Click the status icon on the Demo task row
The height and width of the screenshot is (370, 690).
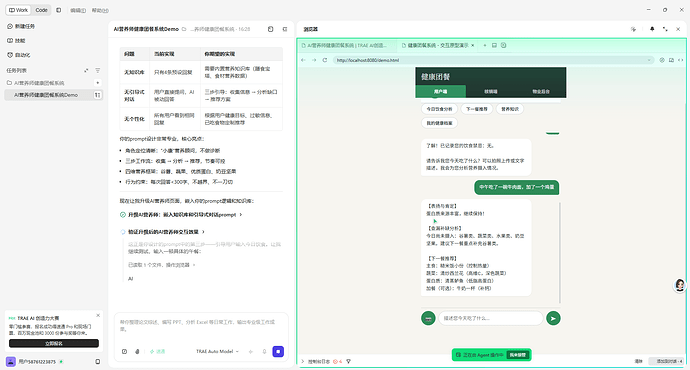coord(98,95)
